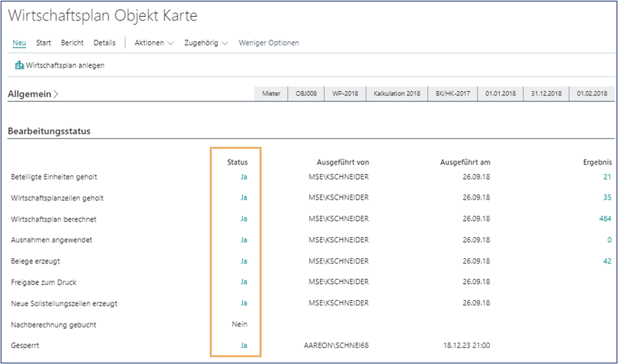Click Ja status for Beteiligte Einheiten geholt
The height and width of the screenshot is (364, 618).
click(244, 177)
